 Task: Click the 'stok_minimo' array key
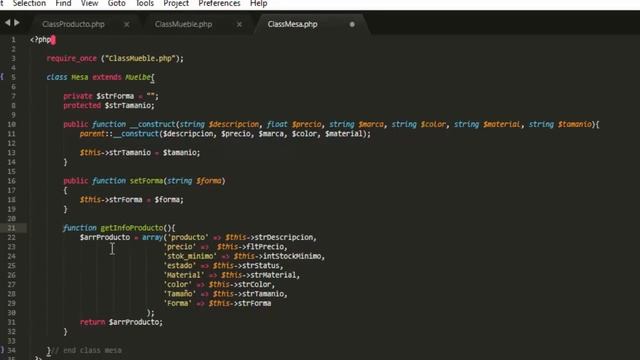[x=190, y=256]
